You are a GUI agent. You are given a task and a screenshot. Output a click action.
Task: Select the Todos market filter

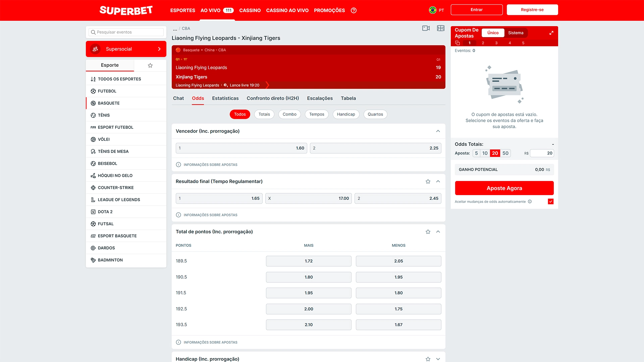pyautogui.click(x=240, y=114)
